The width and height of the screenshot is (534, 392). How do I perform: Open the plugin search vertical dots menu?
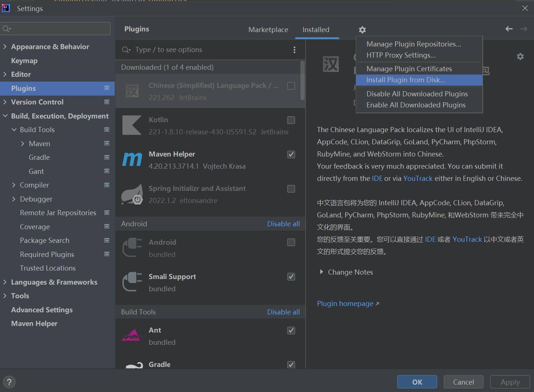[x=294, y=50]
